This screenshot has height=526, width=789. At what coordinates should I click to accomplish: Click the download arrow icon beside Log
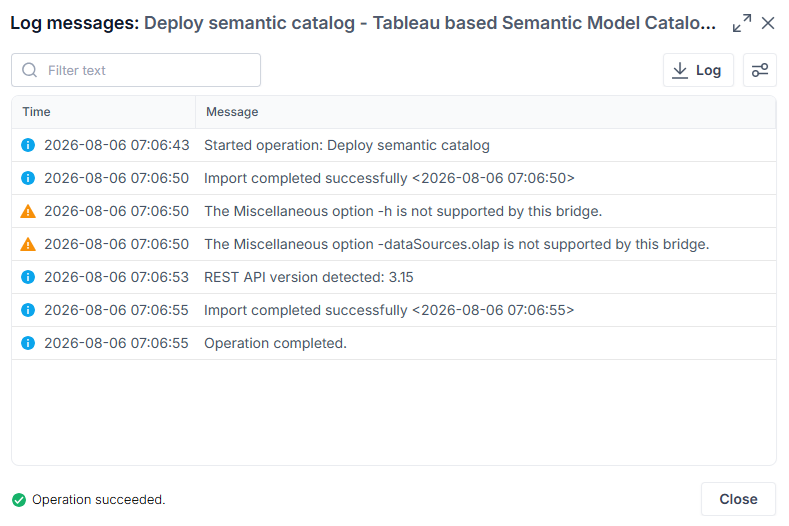680,70
